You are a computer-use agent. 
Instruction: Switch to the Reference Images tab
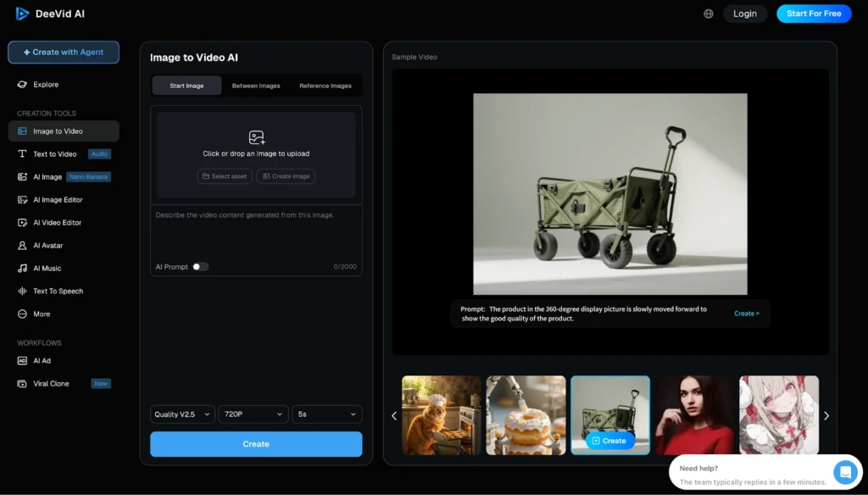click(325, 86)
